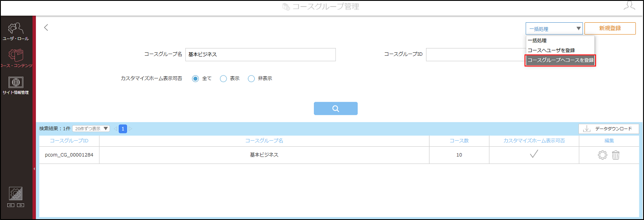Choose コースグループへコースを登録 option
Image resolution: width=644 pixels, height=220 pixels.
(x=560, y=60)
